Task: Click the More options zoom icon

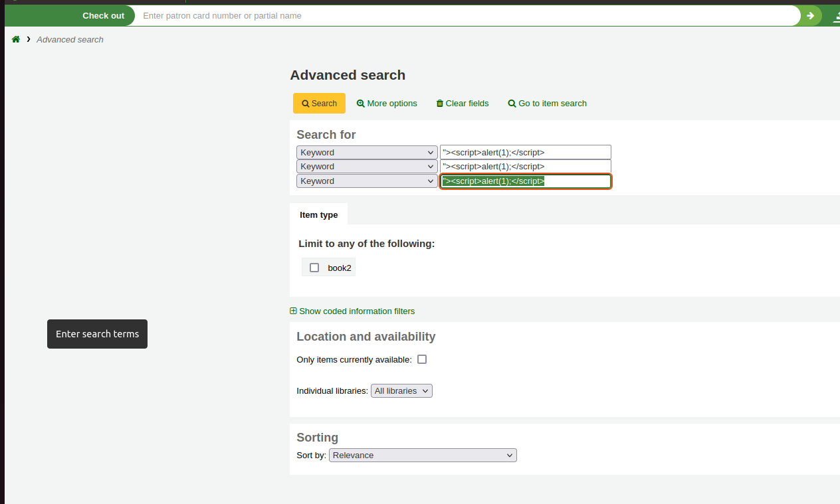Action: point(361,104)
